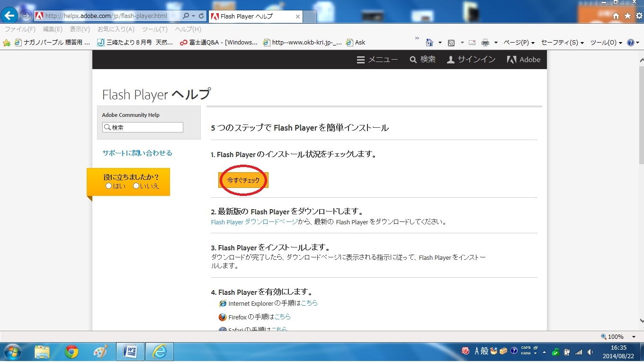The image size is (644, 362).
Task: Select the Flash Player ヘルプ tab
Action: tap(255, 16)
